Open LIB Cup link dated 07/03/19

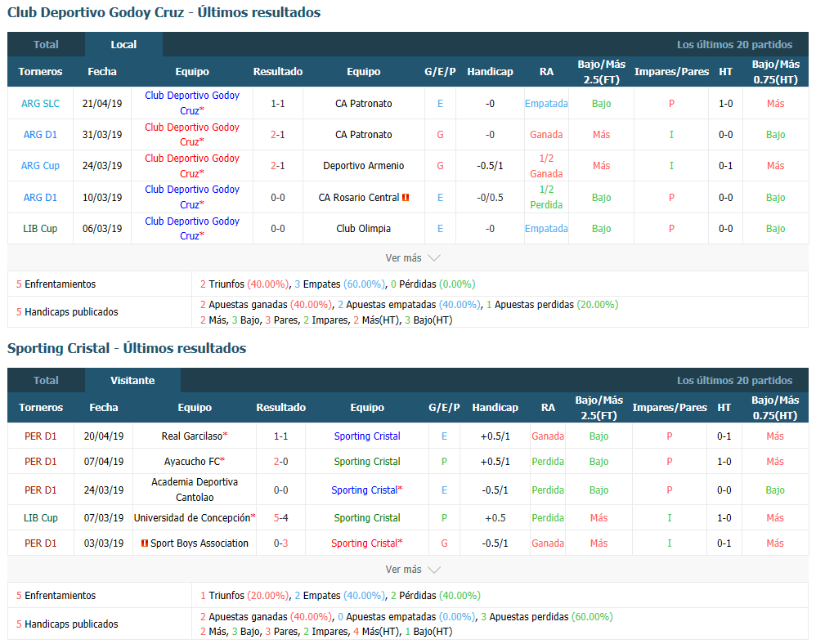tap(41, 518)
